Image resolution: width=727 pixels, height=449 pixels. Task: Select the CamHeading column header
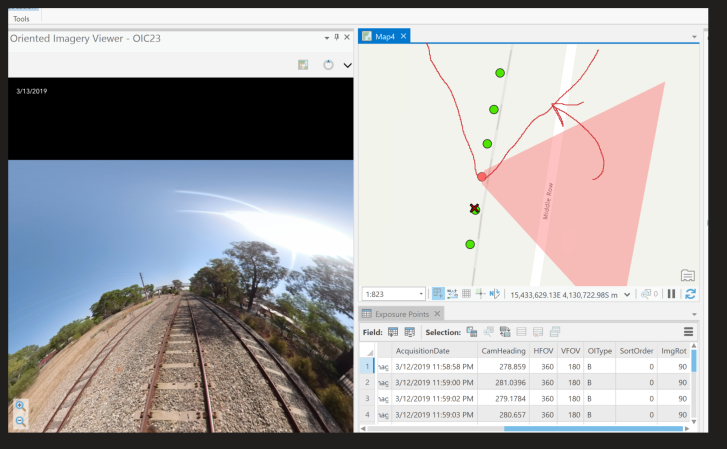tap(503, 351)
